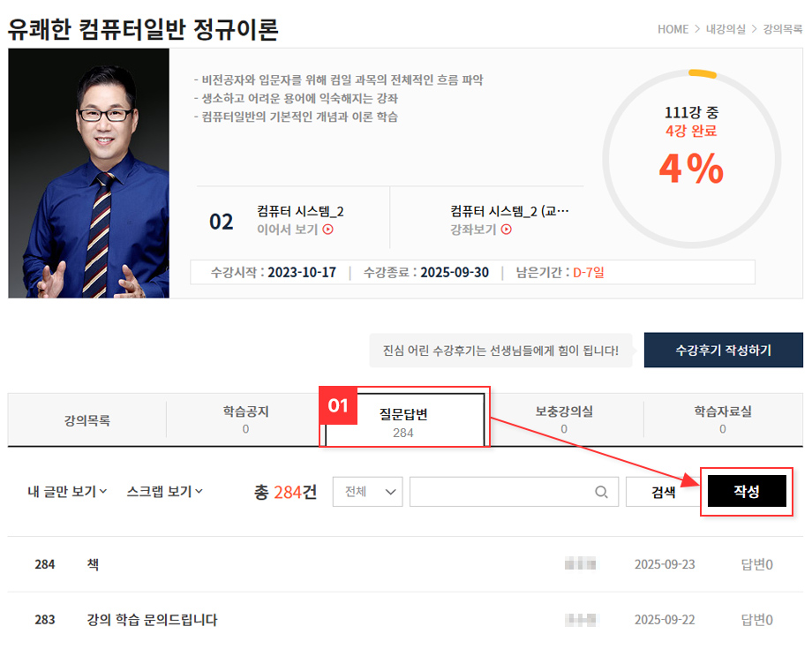812x649 pixels.
Task: Click the magnifier icon in search field
Action: pyautogui.click(x=601, y=493)
